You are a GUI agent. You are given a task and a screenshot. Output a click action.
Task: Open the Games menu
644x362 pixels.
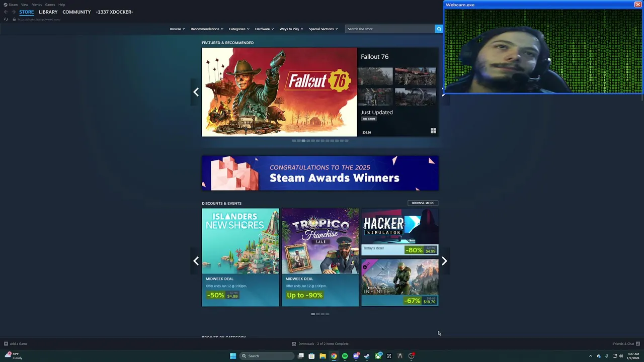[50, 5]
